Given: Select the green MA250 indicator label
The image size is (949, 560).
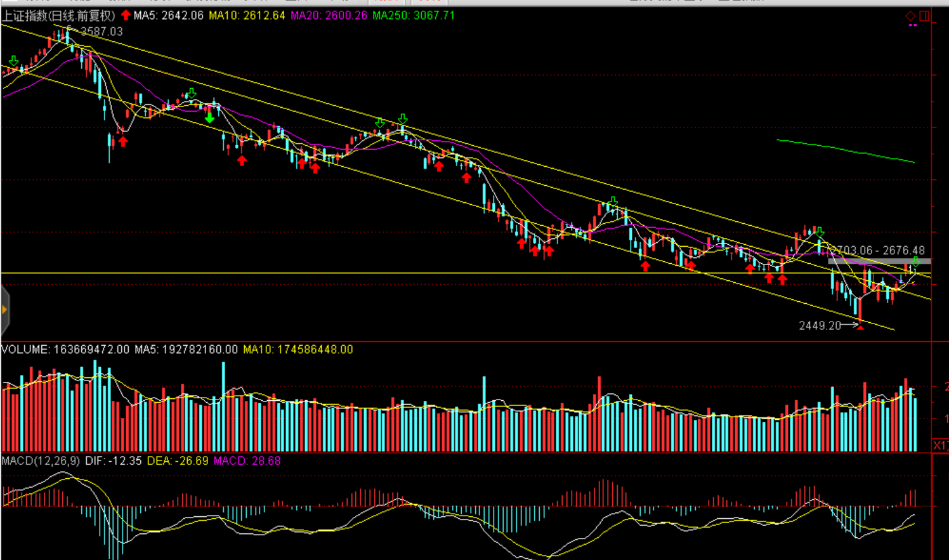Looking at the screenshot, I should coord(414,15).
